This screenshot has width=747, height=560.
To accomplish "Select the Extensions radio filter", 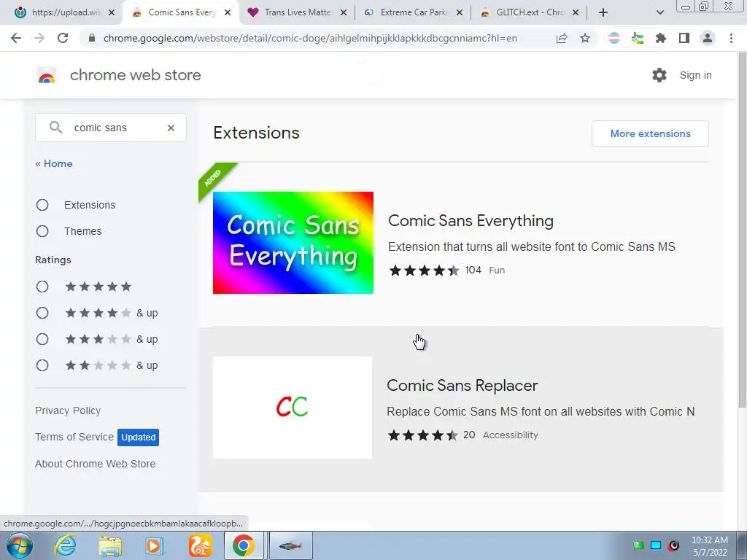I will [42, 205].
